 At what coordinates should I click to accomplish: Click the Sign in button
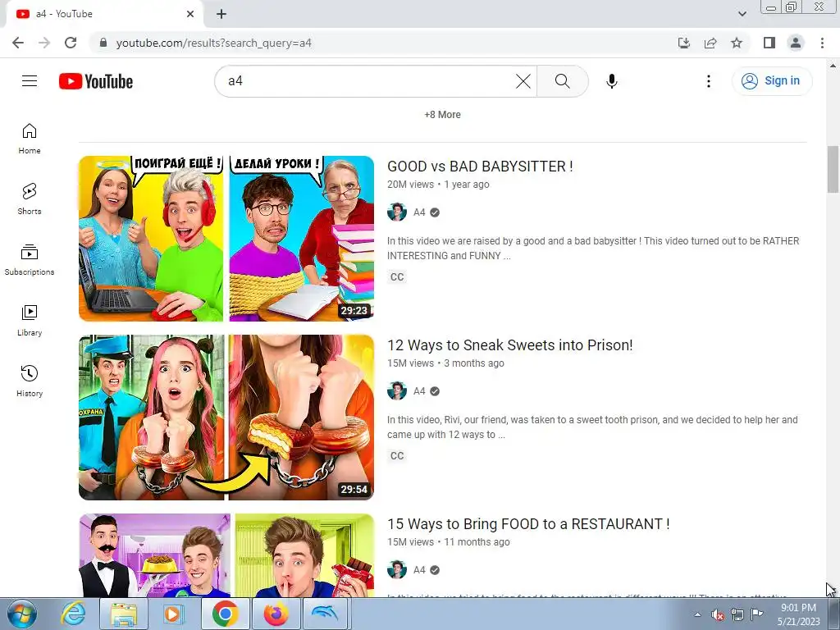(772, 81)
